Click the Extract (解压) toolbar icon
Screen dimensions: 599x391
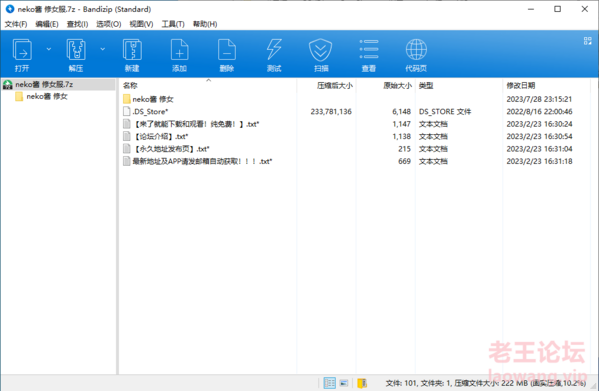(76, 50)
